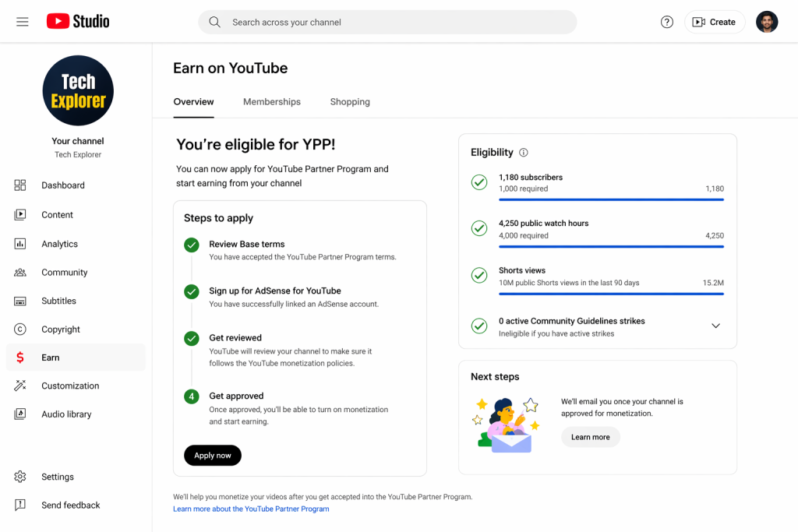Click the 'You're eligible for YPP!' heading
798x532 pixels.
point(256,144)
